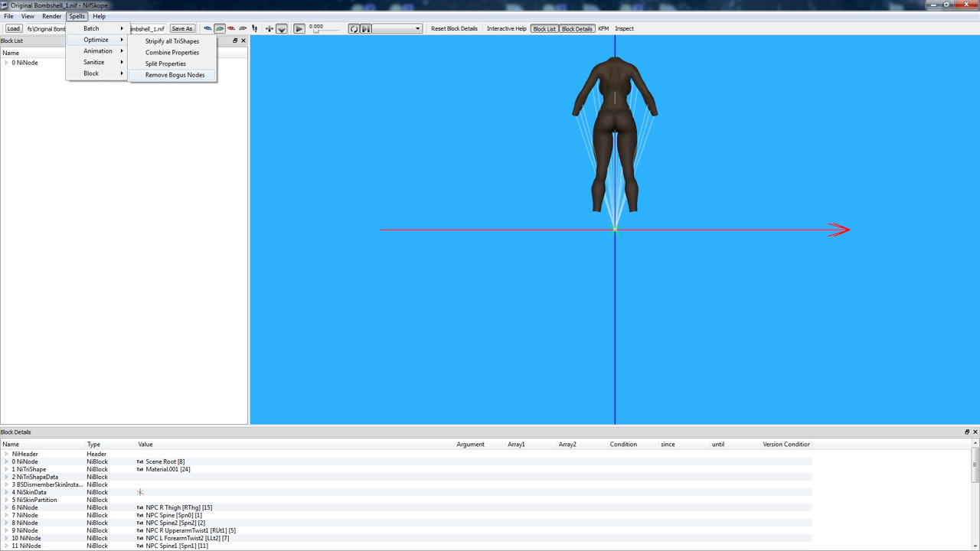Expand the 5 NiSkinPartition row

[x=6, y=500]
